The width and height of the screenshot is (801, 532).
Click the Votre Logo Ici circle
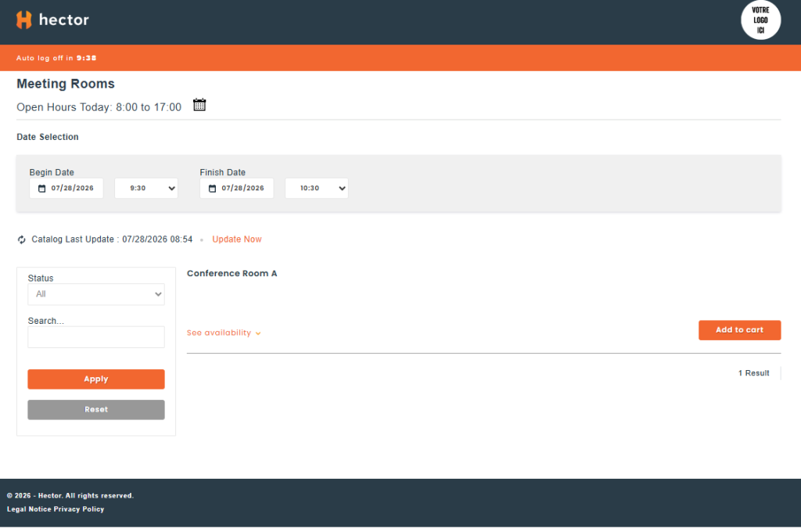tap(760, 20)
